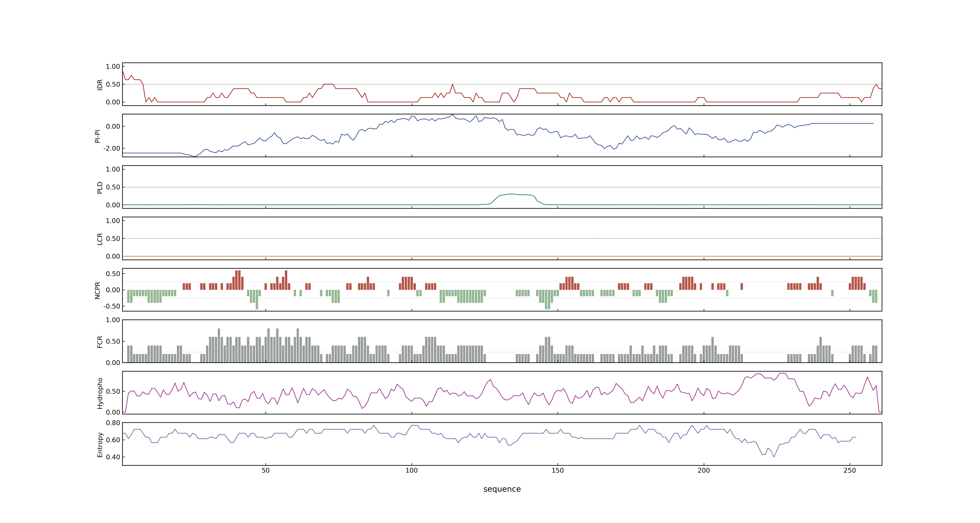
Task: Select the LCR y-axis label
Action: 100,239
